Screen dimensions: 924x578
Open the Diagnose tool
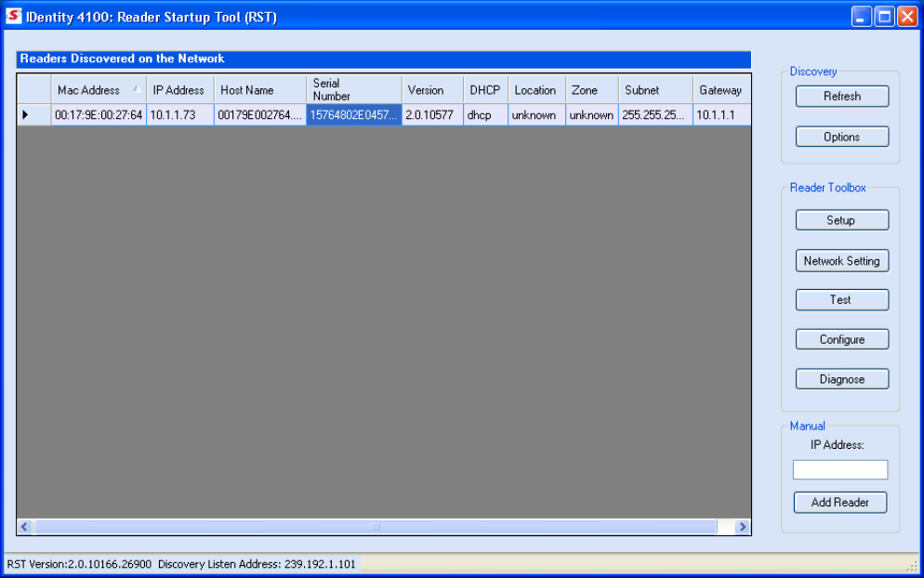[841, 379]
